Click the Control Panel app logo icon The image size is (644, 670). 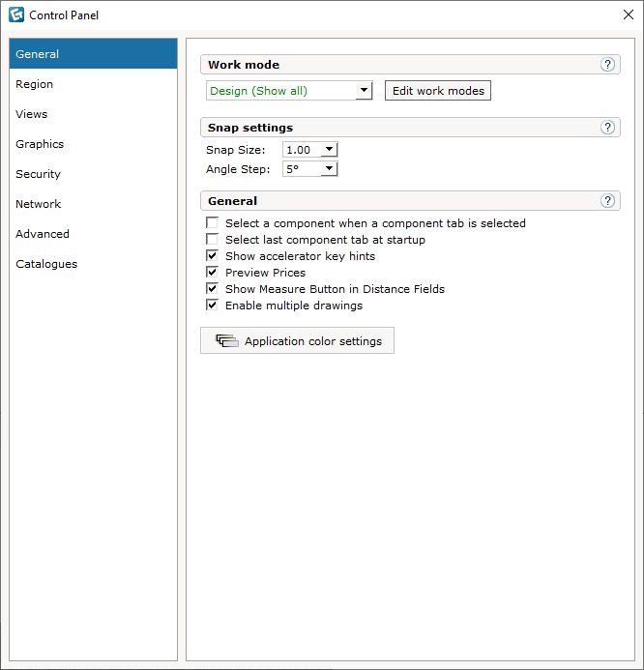[x=16, y=15]
